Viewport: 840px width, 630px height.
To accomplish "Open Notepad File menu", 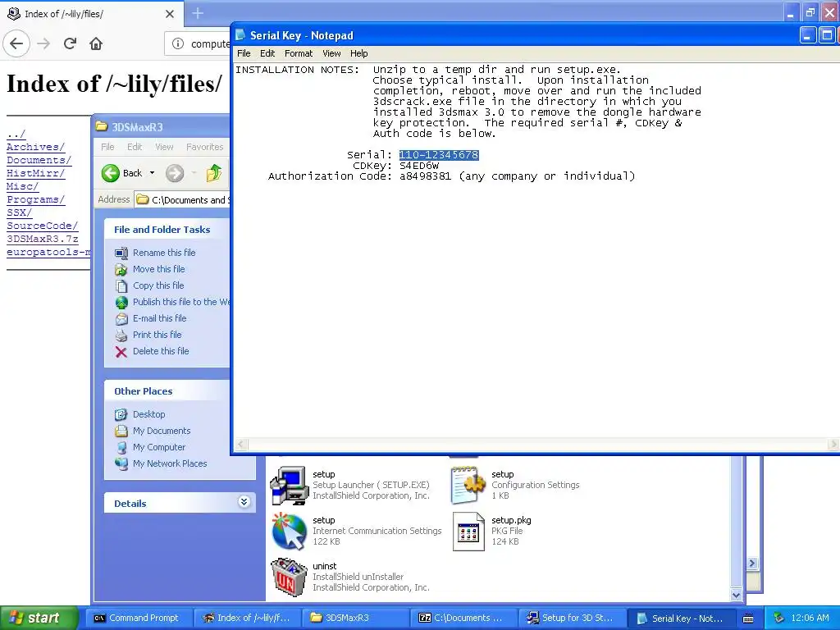I will 244,53.
